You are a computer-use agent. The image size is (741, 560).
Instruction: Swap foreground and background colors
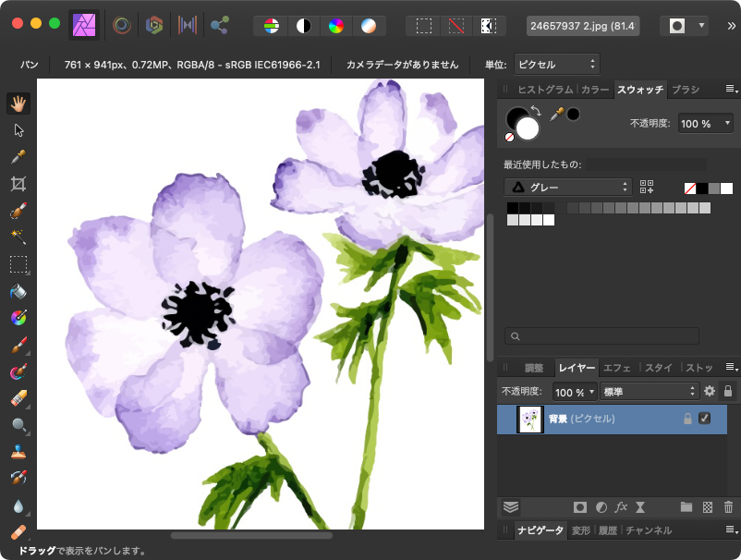pyautogui.click(x=537, y=111)
